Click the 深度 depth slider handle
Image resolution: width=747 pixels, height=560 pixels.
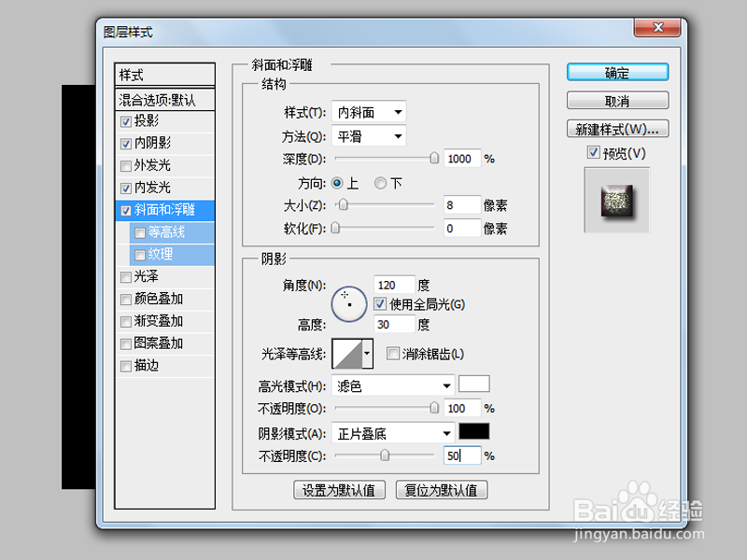[434, 158]
